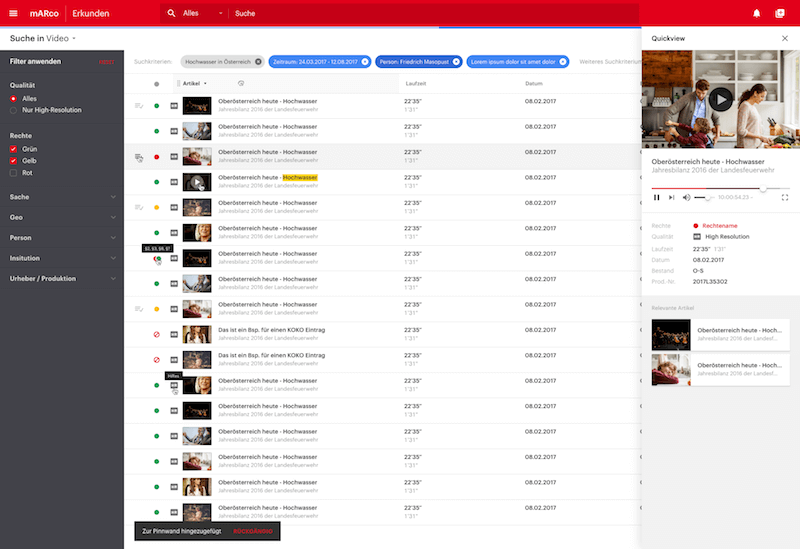This screenshot has width=800, height=549.
Task: Click the status dot column header
Action: pyautogui.click(x=157, y=84)
